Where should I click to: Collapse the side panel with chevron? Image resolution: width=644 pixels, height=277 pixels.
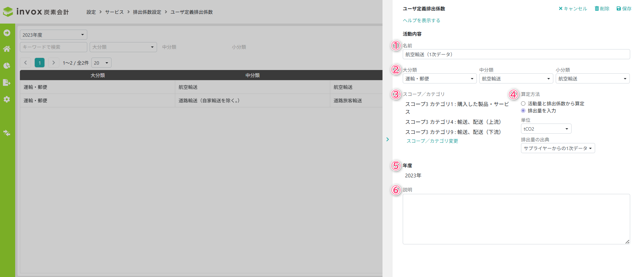(388, 139)
